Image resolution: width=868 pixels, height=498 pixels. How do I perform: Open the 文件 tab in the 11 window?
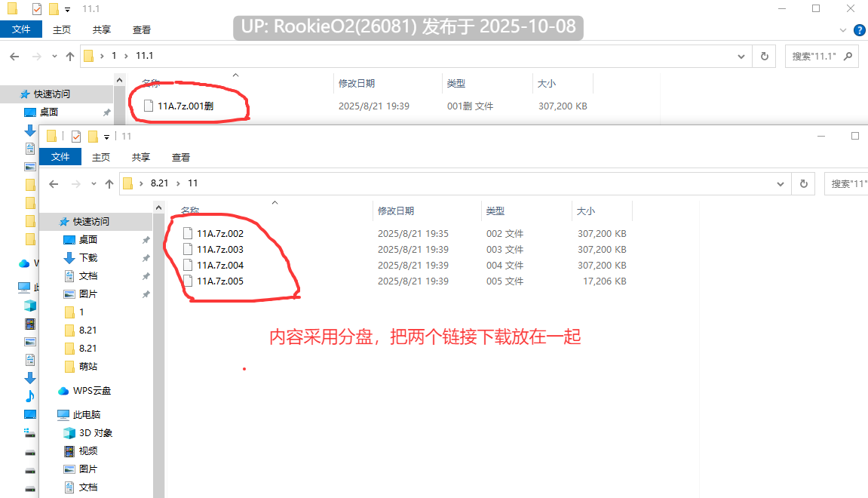click(60, 157)
